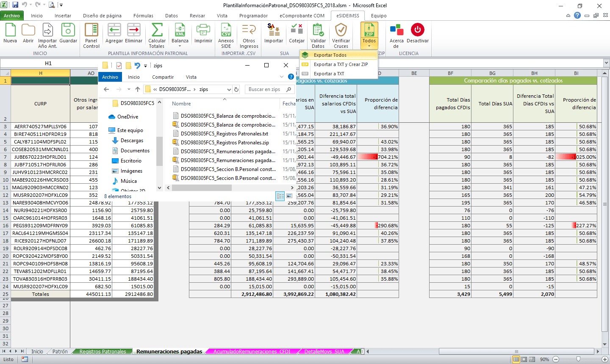Screen dimensions: 610x364
Task: Click Explorer back arrow
Action: [x=107, y=89]
